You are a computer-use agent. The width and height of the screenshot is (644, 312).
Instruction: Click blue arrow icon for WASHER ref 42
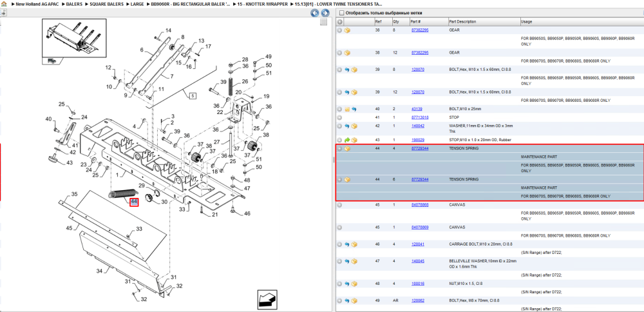(x=347, y=126)
